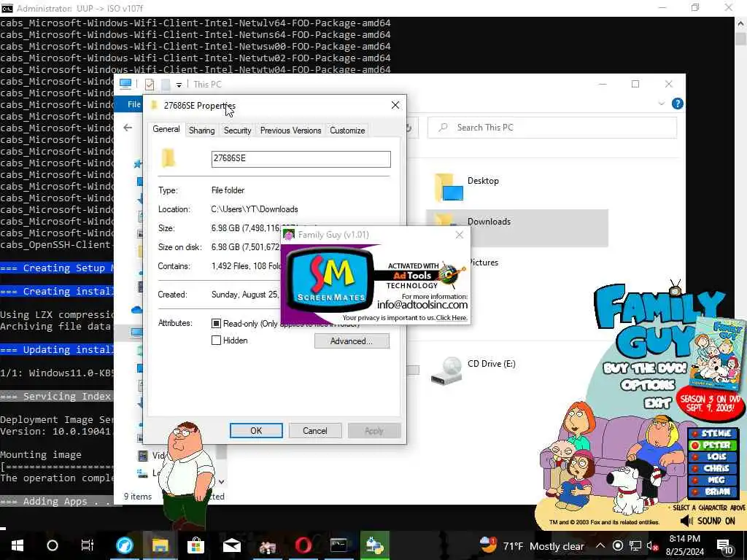747x560 pixels.
Task: Expand the Explorer ribbon chevron
Action: tap(661, 104)
